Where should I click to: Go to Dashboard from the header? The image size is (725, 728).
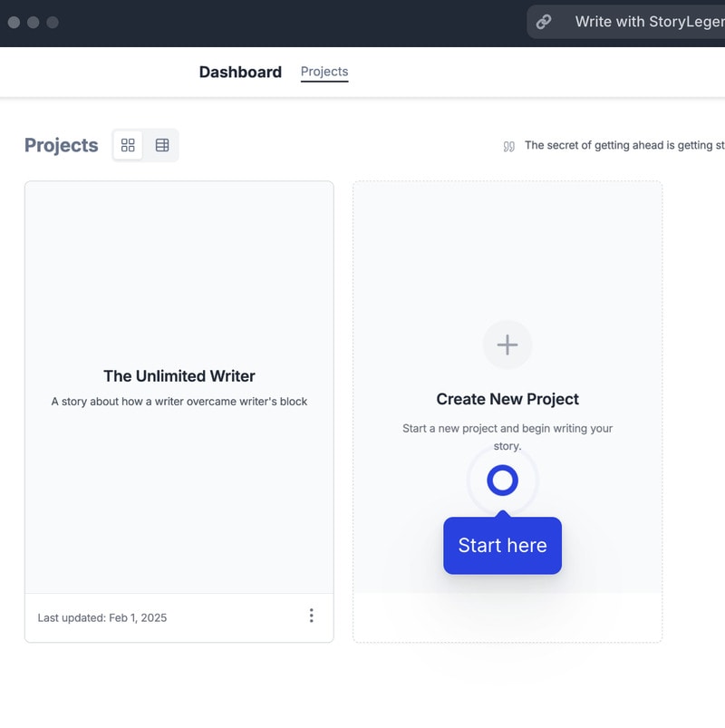pos(240,73)
